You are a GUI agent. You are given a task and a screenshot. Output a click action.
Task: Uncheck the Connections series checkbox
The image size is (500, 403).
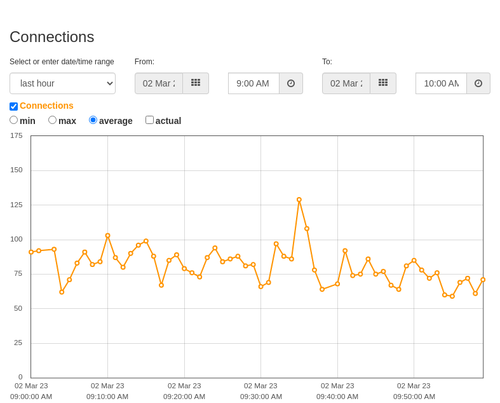(x=14, y=106)
